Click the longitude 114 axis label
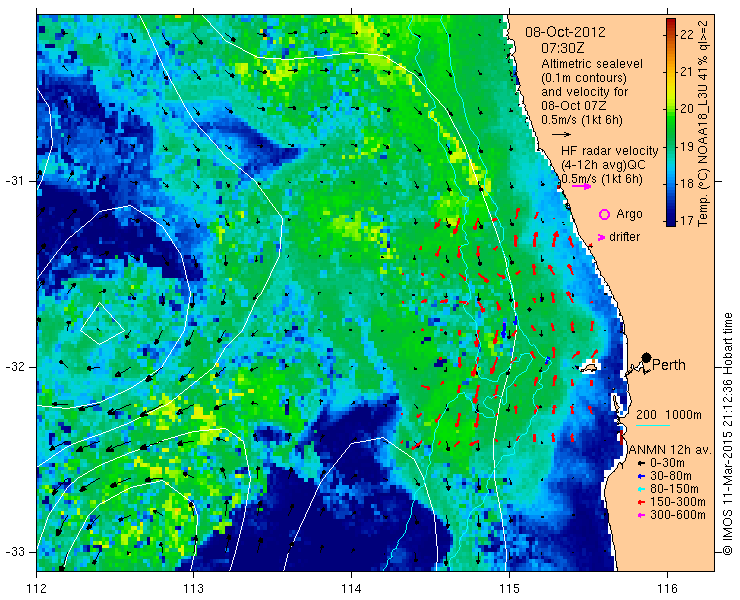 [x=351, y=589]
